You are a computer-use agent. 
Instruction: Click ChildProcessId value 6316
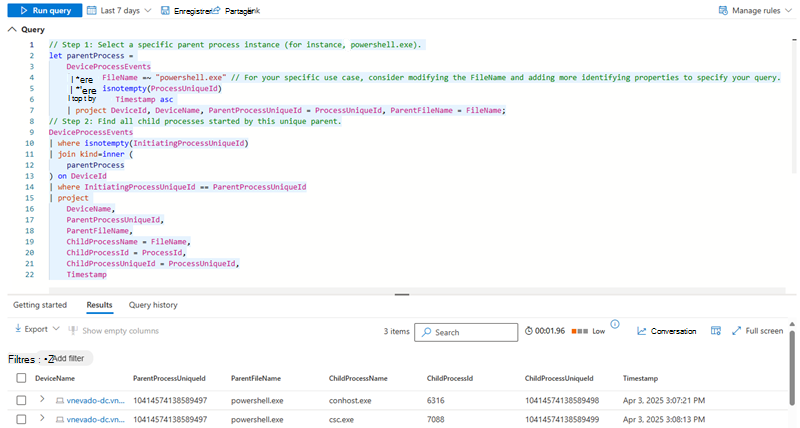[x=436, y=400]
